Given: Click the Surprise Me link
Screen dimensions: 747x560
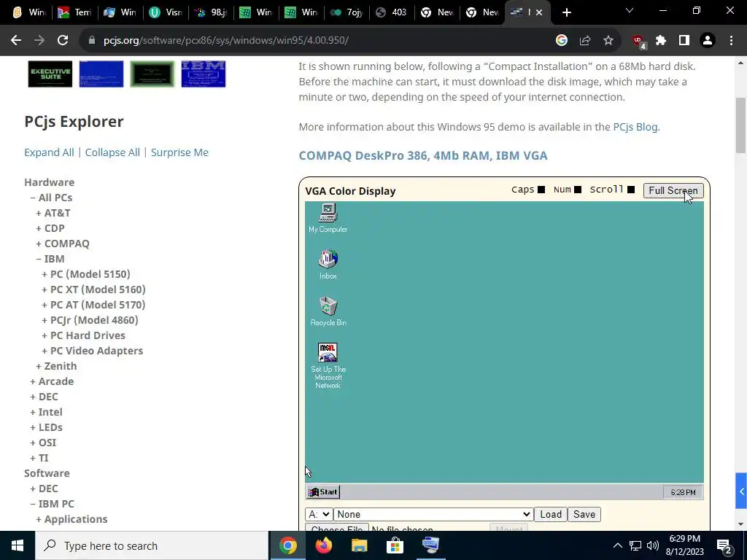Looking at the screenshot, I should [x=179, y=152].
